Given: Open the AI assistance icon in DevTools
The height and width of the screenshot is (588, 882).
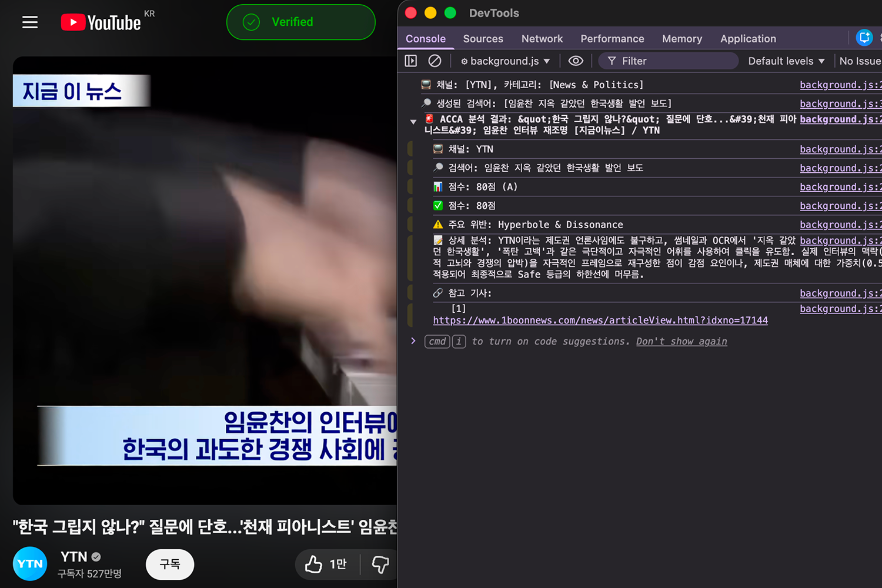Looking at the screenshot, I should (x=864, y=38).
